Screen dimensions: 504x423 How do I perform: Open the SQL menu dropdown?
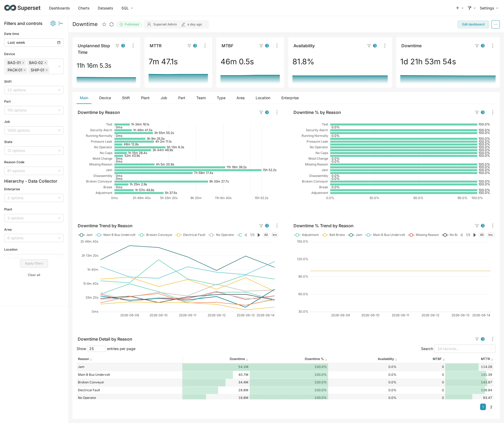(x=127, y=8)
